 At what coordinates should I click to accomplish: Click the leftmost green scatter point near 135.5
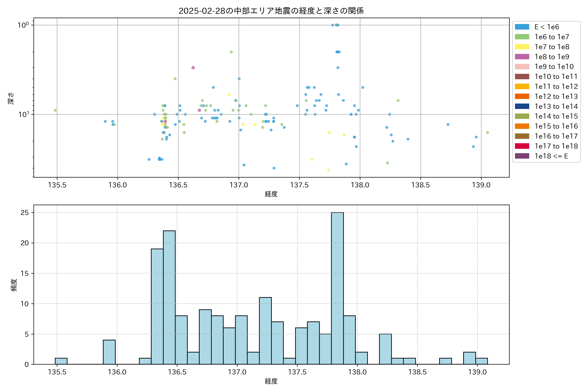pos(55,110)
